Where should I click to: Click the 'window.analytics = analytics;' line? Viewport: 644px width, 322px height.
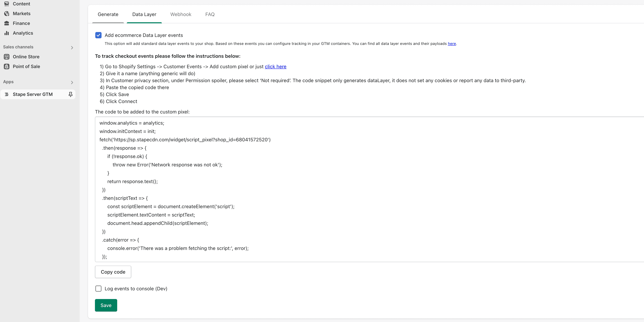coord(132,123)
